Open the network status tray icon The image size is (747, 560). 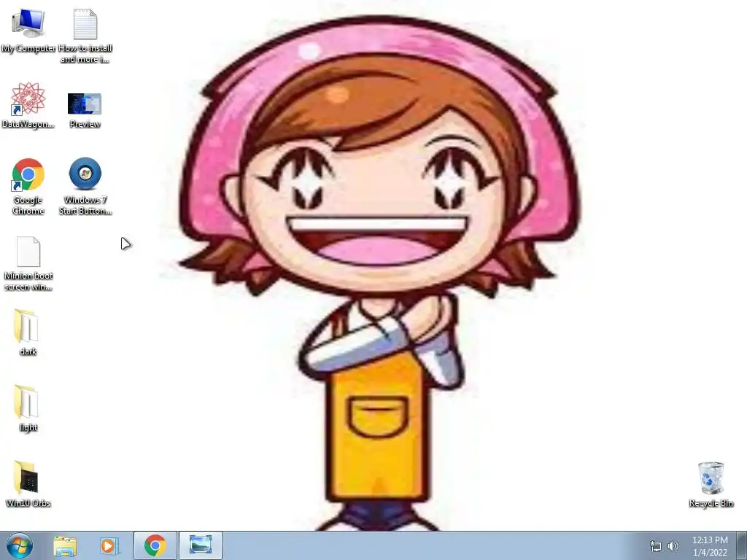656,546
